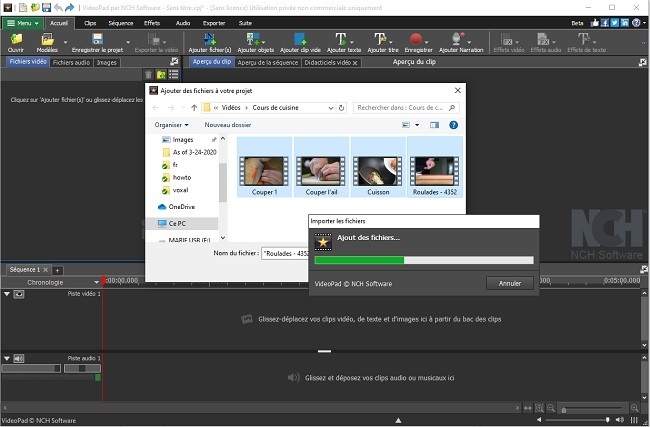
Task: Click the timeline zoom slider
Action: [x=593, y=409]
